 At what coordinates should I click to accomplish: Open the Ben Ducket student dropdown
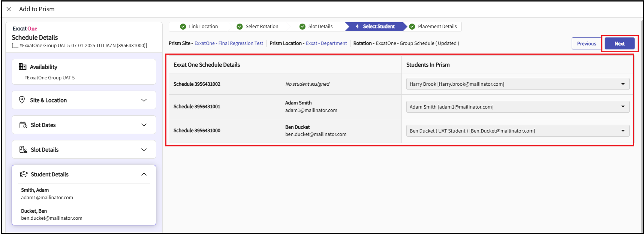623,131
